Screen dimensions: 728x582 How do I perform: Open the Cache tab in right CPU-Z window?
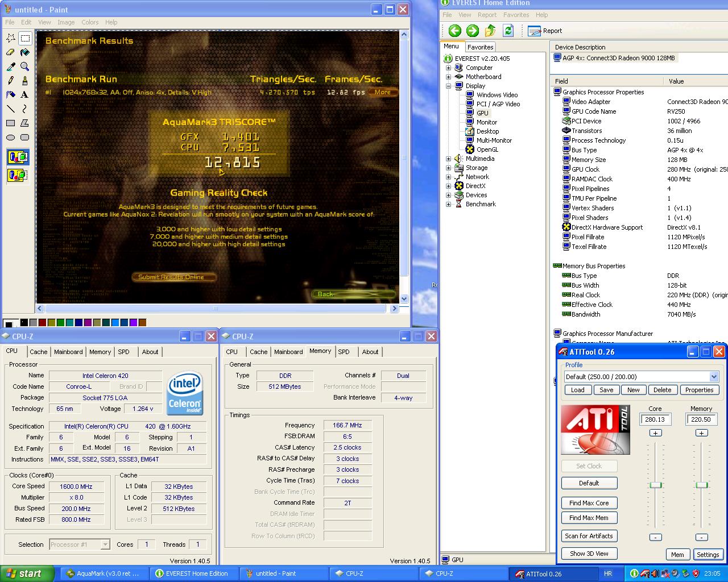[258, 352]
